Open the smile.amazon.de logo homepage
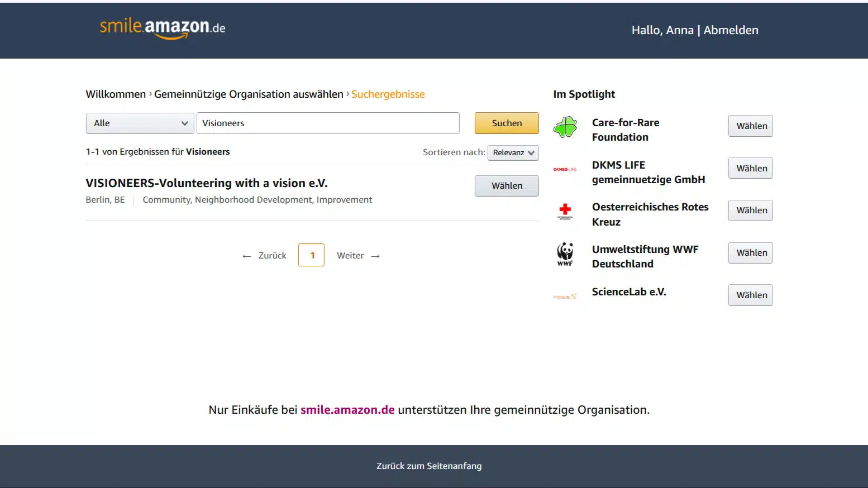 coord(163,28)
